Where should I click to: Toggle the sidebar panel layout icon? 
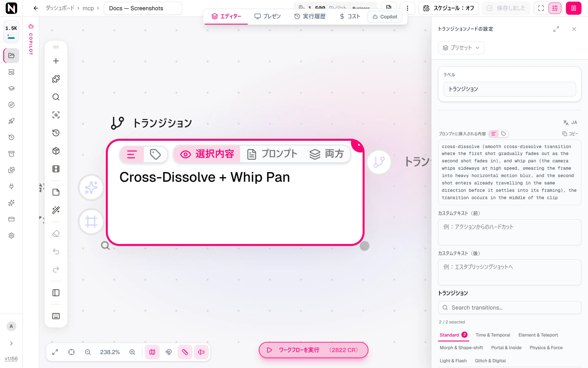[x=56, y=293]
